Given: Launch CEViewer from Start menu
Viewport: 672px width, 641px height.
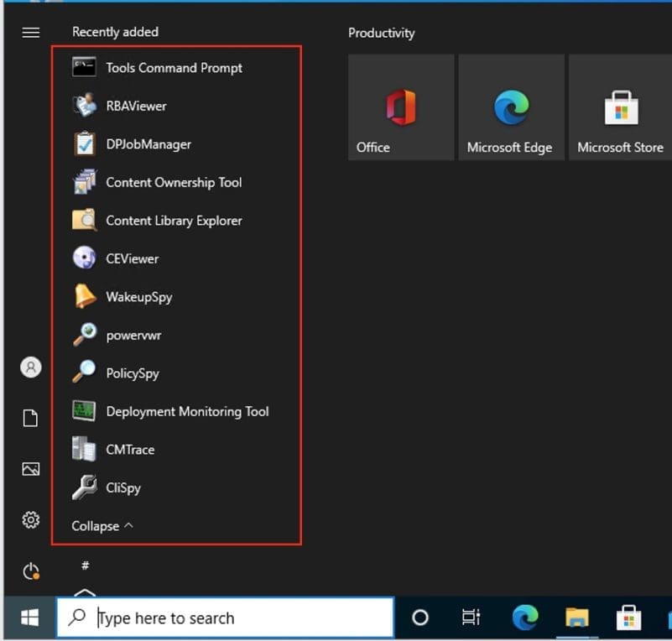Looking at the screenshot, I should tap(132, 259).
